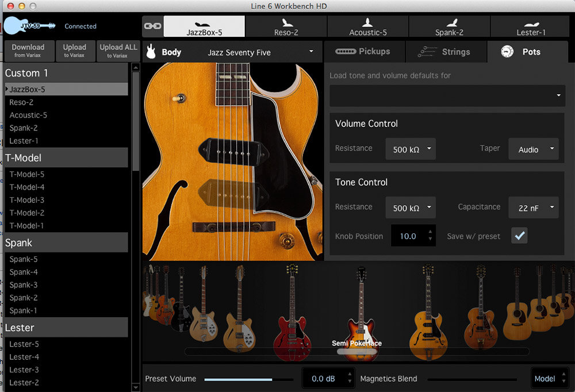Click the Preset Volume slider
This screenshot has height=392, width=575.
248,379
